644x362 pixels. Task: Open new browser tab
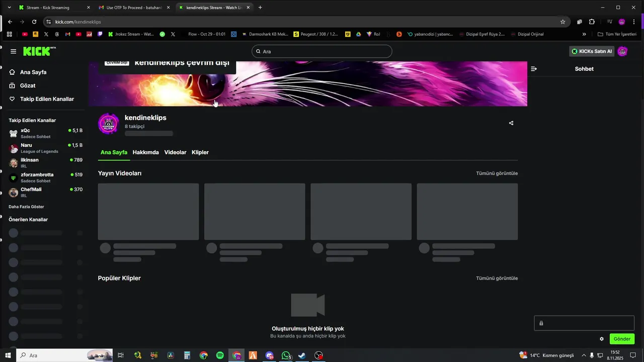260,8
